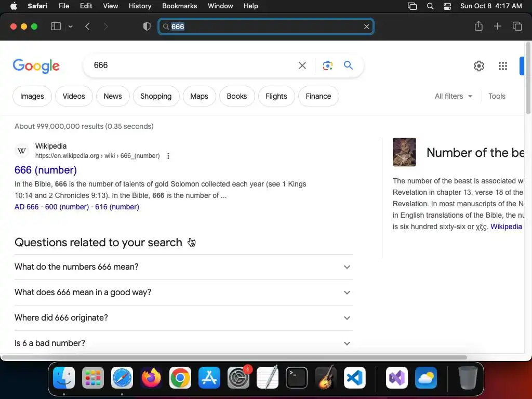The image size is (532, 399).
Task: Open Number of the beast thumbnail image
Action: coord(404,152)
